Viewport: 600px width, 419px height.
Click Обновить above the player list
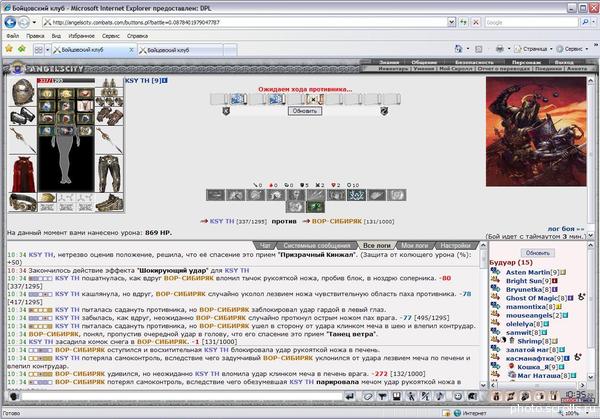tap(538, 253)
